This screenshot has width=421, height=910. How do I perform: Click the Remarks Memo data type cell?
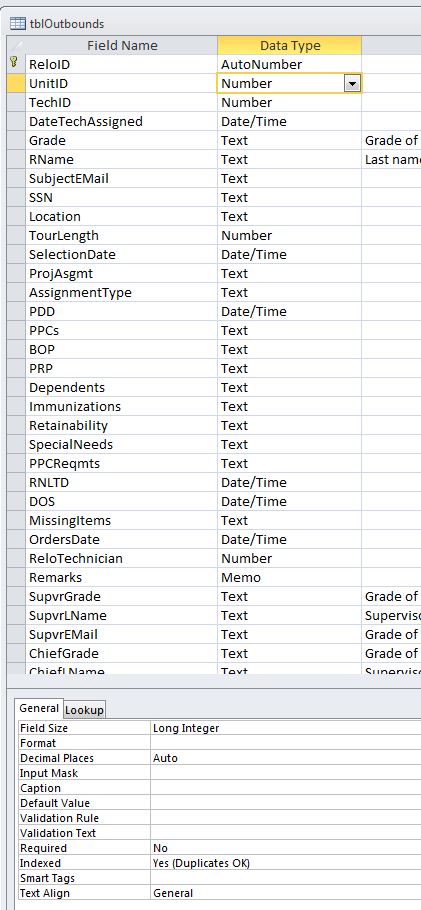coord(290,577)
